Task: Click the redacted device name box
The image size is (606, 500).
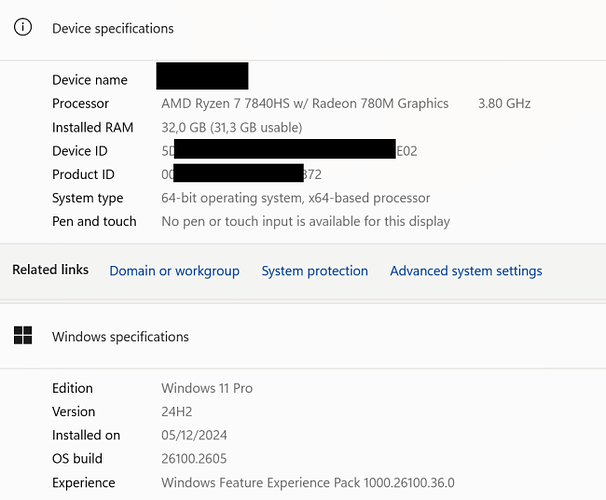Action: (202, 76)
